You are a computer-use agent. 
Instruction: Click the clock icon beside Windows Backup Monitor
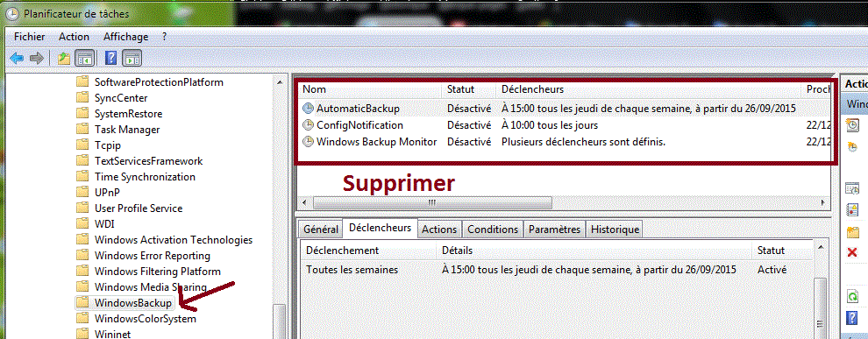[308, 142]
